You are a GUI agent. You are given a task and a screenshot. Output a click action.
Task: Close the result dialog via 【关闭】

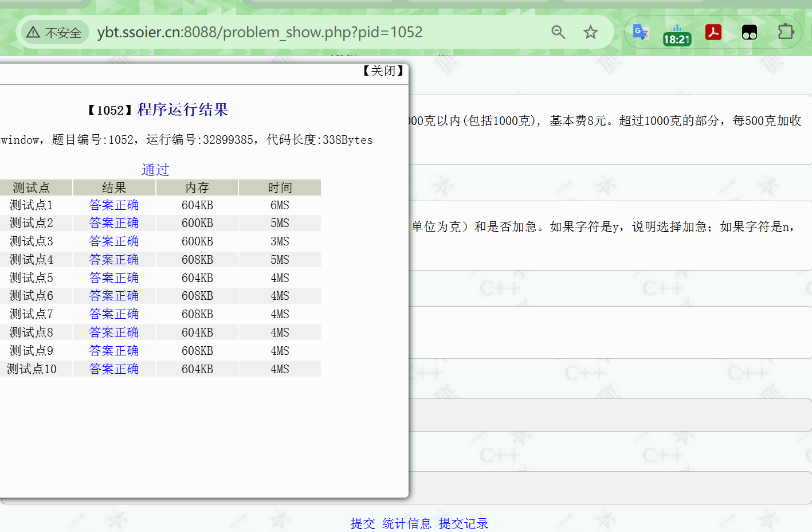(x=383, y=71)
